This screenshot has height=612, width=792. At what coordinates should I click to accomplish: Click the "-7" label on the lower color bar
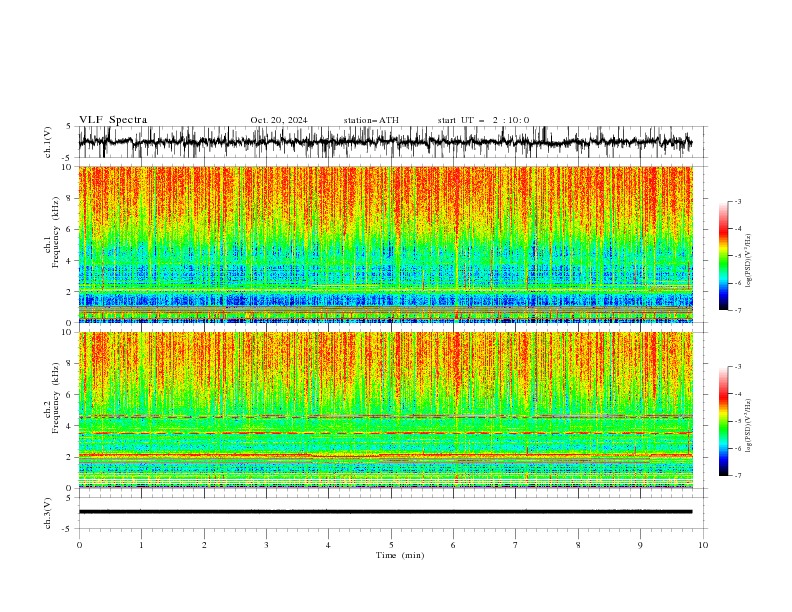[x=738, y=476]
